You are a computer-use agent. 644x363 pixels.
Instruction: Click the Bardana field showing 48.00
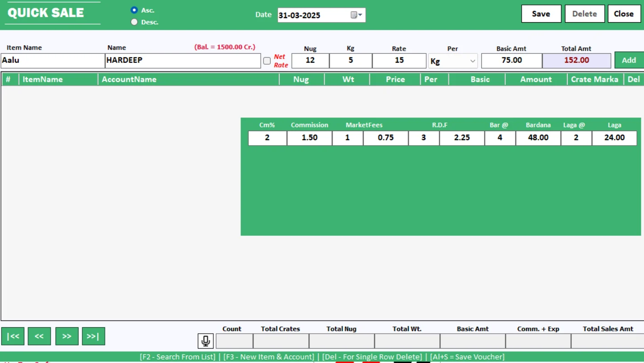pos(538,138)
